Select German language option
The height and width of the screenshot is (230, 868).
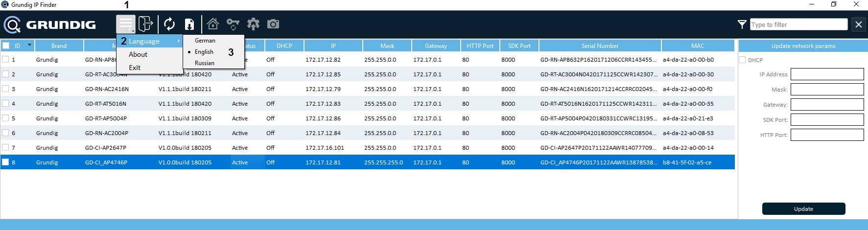[205, 41]
